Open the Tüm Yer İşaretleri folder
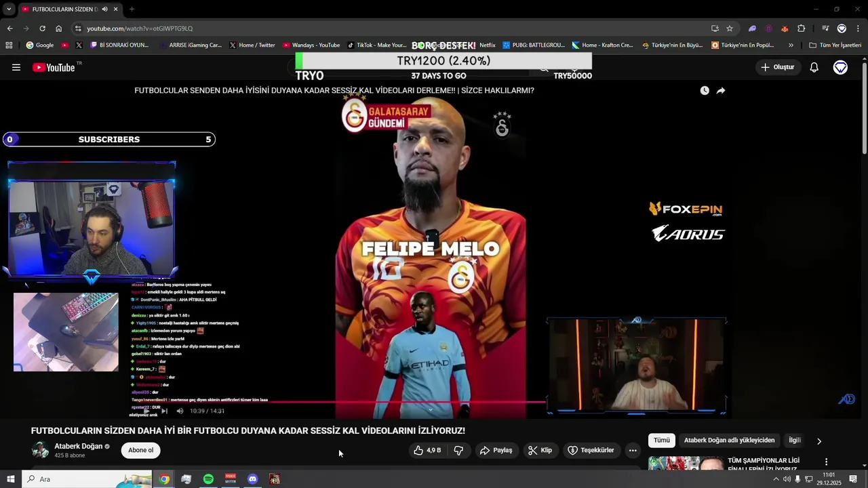868x488 pixels. tap(835, 45)
